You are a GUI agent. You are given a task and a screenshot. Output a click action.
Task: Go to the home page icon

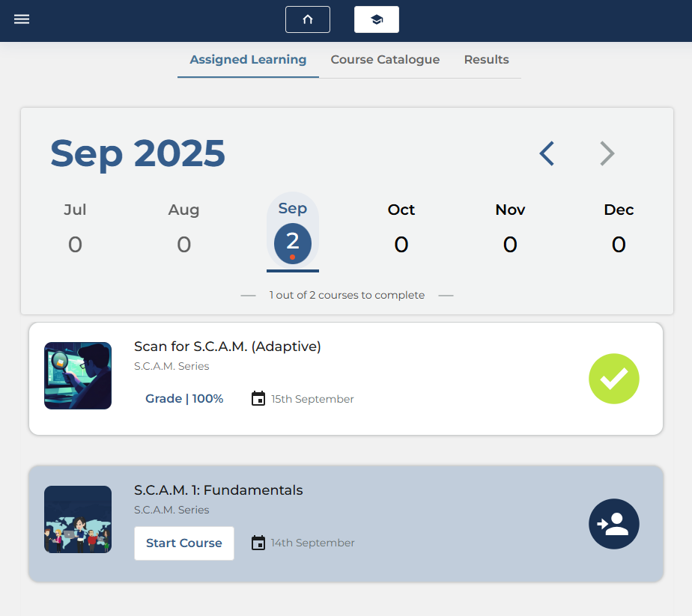coord(307,19)
